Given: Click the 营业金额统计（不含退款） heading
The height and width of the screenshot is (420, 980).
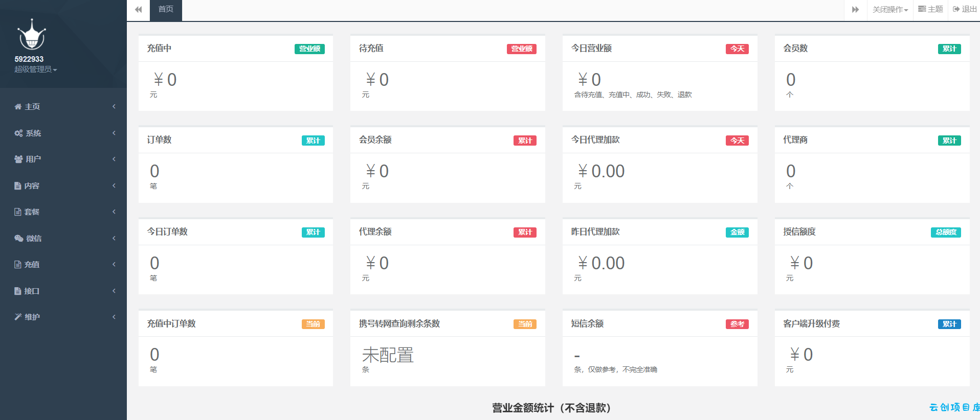Looking at the screenshot, I should tap(552, 408).
